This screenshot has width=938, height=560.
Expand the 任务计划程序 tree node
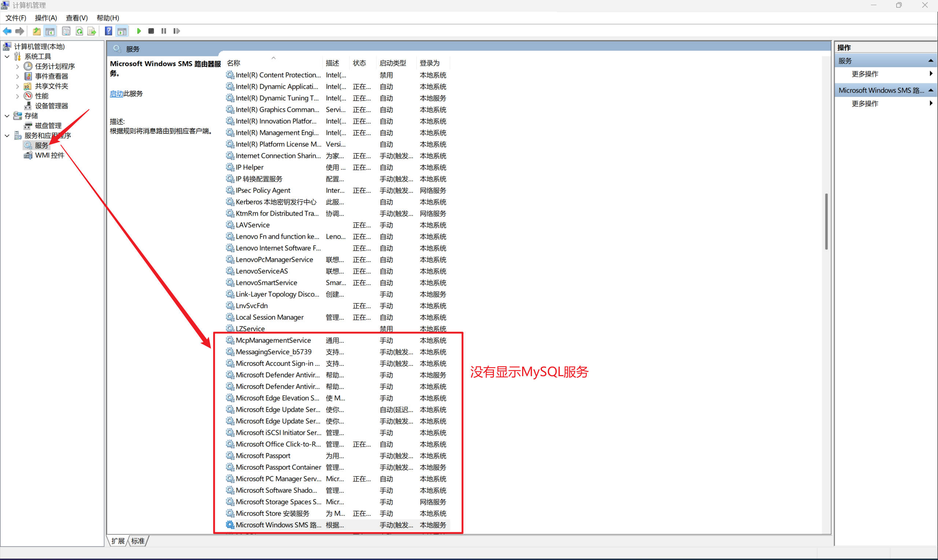click(17, 66)
